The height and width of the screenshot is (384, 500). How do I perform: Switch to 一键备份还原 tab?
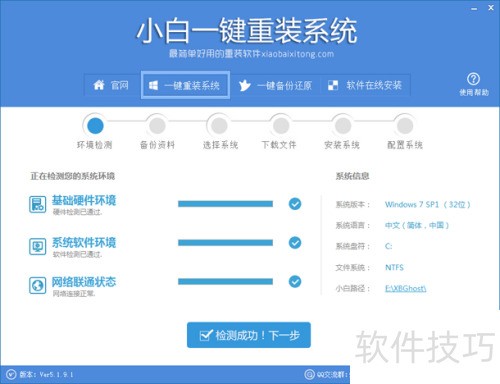pyautogui.click(x=275, y=85)
